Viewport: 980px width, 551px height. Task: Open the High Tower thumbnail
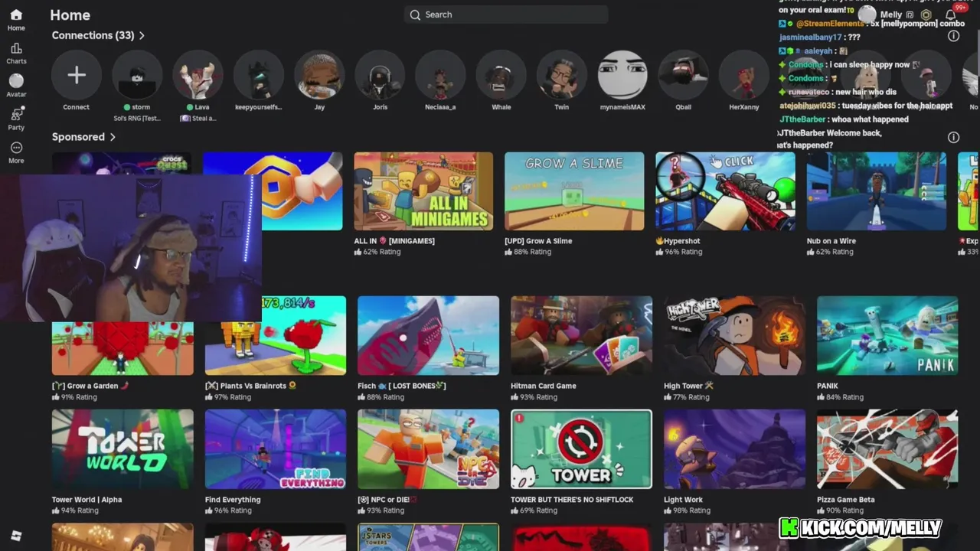[x=734, y=335]
